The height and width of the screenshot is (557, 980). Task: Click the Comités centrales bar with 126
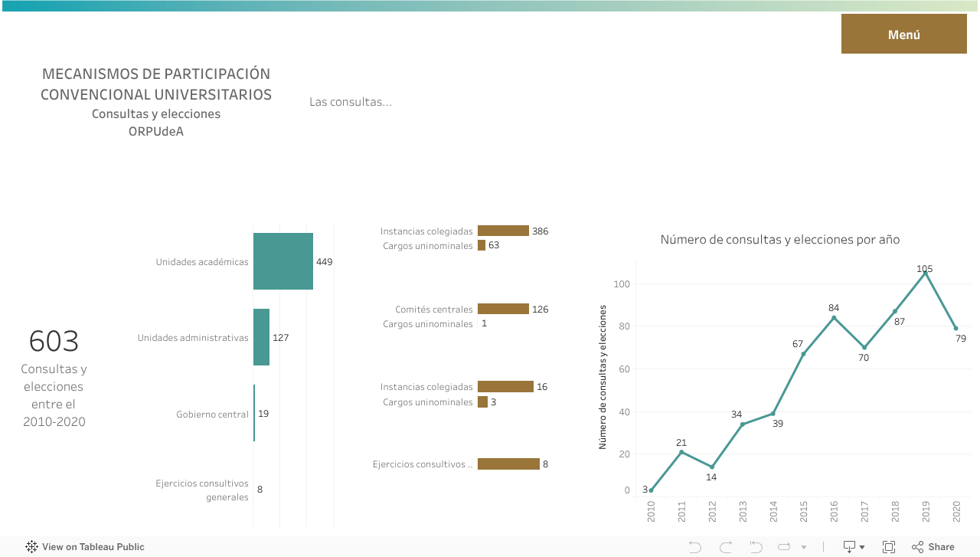pos(503,309)
